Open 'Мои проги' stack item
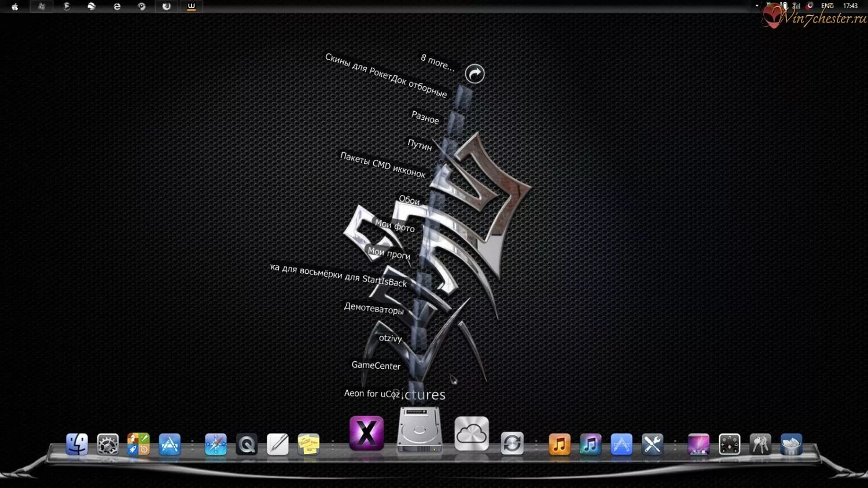The height and width of the screenshot is (488, 868). [389, 252]
